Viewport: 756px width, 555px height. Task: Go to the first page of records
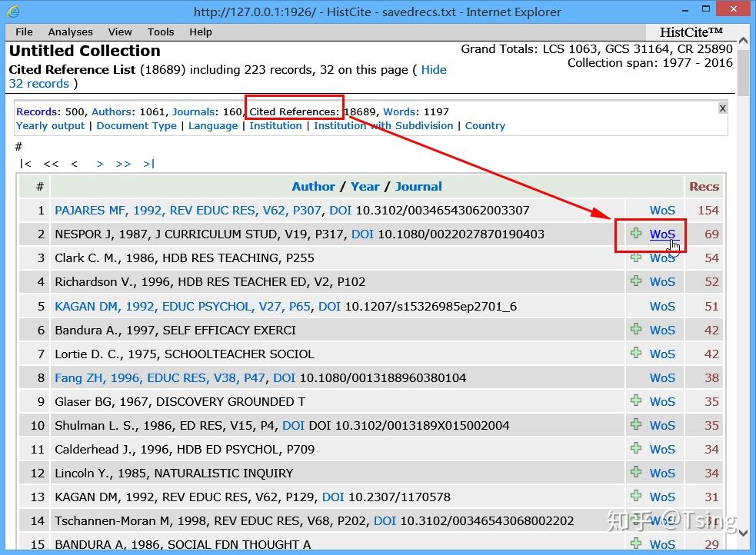(25, 164)
